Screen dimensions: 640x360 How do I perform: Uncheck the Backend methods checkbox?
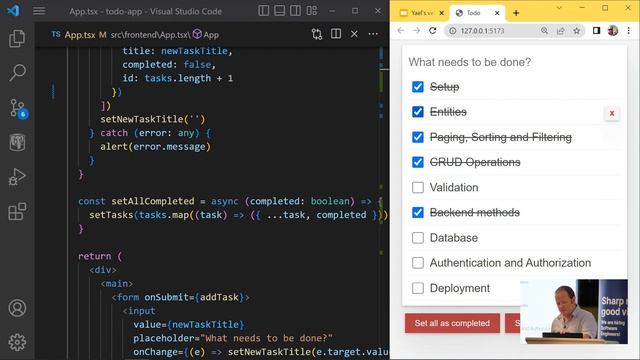point(418,213)
